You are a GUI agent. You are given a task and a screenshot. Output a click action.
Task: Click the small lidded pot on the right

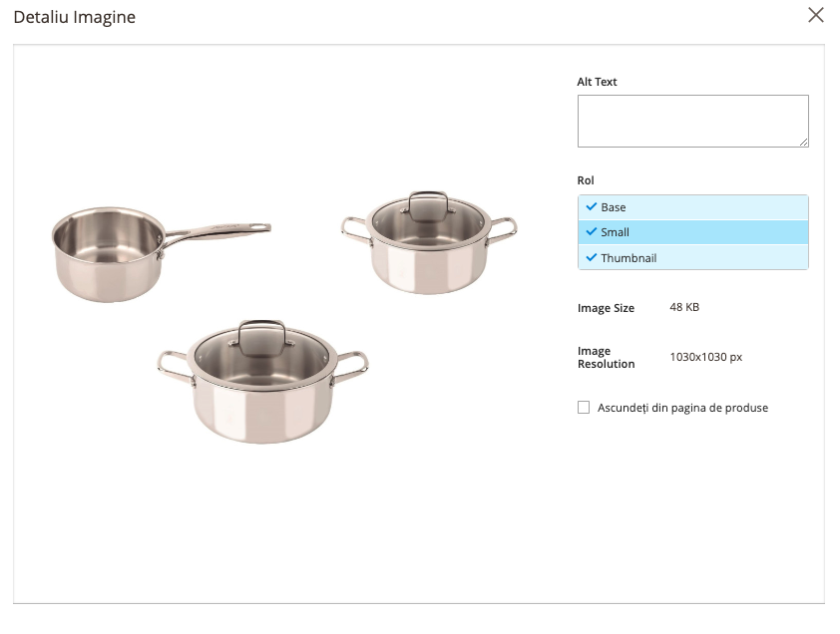coord(429,242)
